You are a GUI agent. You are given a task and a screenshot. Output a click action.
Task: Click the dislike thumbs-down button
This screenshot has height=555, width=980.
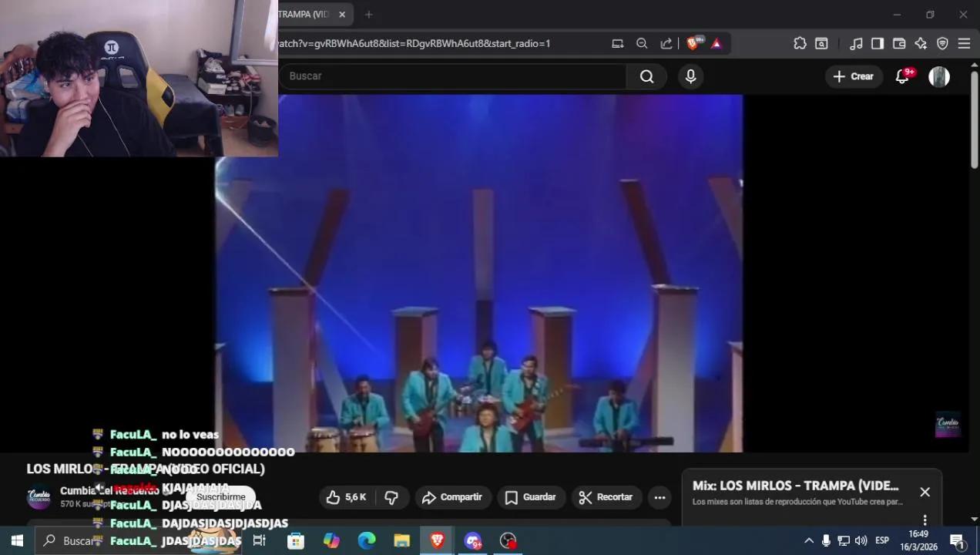coord(391,497)
